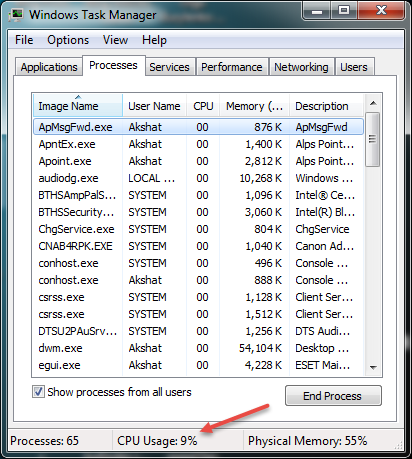Maximize the Task Manager window
This screenshot has width=412, height=459.
pyautogui.click(x=344, y=11)
